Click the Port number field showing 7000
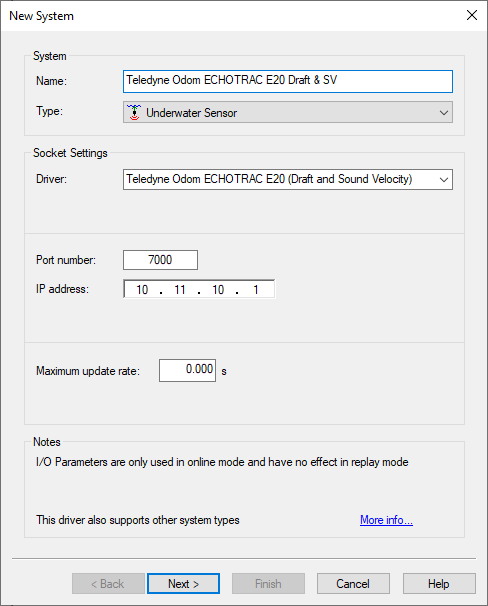Image resolution: width=488 pixels, height=606 pixels. coord(160,260)
